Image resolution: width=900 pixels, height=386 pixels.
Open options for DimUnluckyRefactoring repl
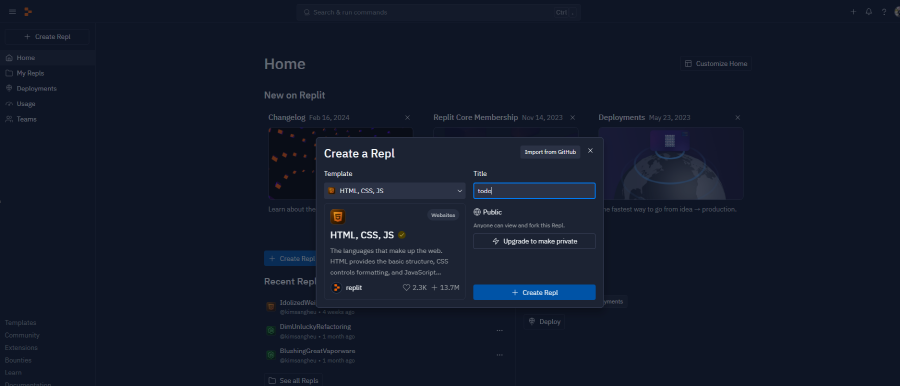[499, 331]
